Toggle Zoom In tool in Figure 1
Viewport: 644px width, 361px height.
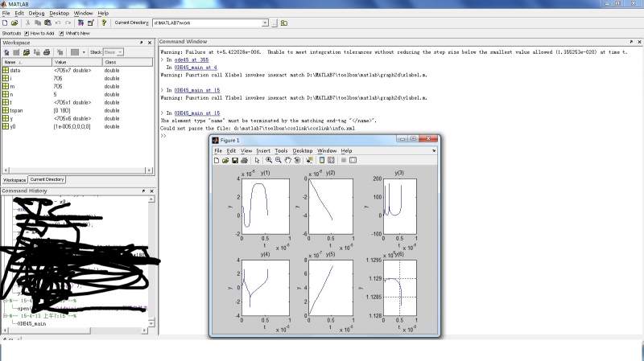tap(269, 160)
